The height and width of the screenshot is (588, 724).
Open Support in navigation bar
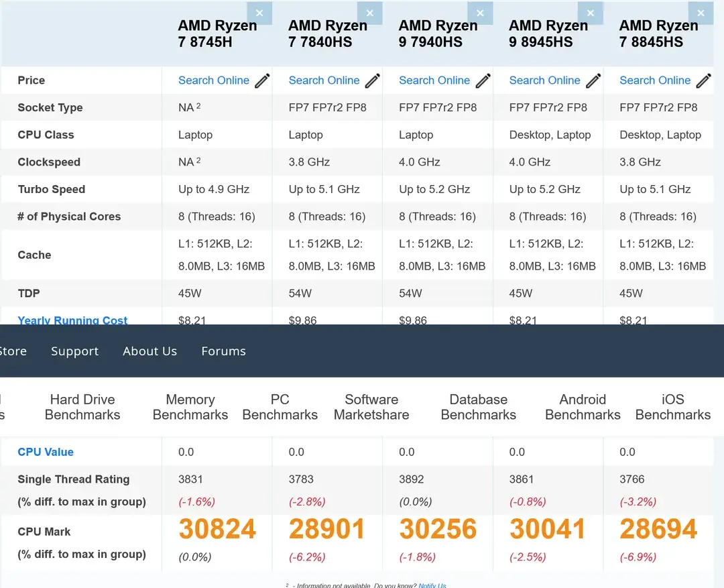75,351
